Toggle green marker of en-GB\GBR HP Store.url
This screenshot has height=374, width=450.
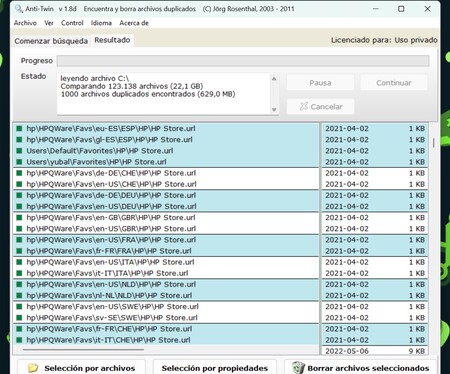[x=19, y=217]
